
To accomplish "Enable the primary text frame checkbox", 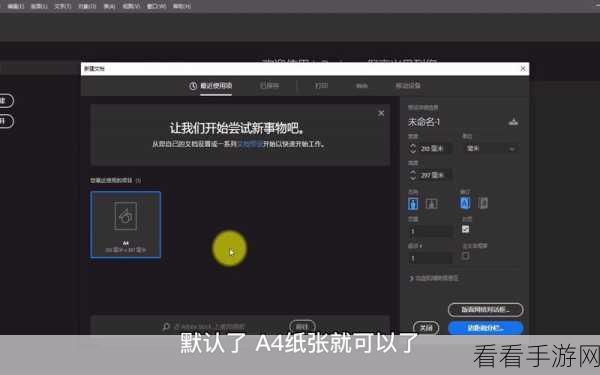I will [x=465, y=256].
